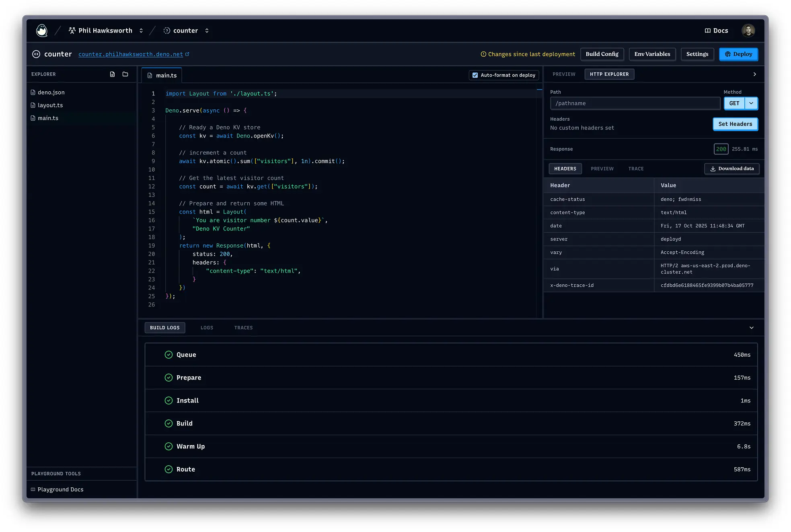Switch to the Preview panel tab
This screenshot has width=791, height=532.
pyautogui.click(x=564, y=74)
